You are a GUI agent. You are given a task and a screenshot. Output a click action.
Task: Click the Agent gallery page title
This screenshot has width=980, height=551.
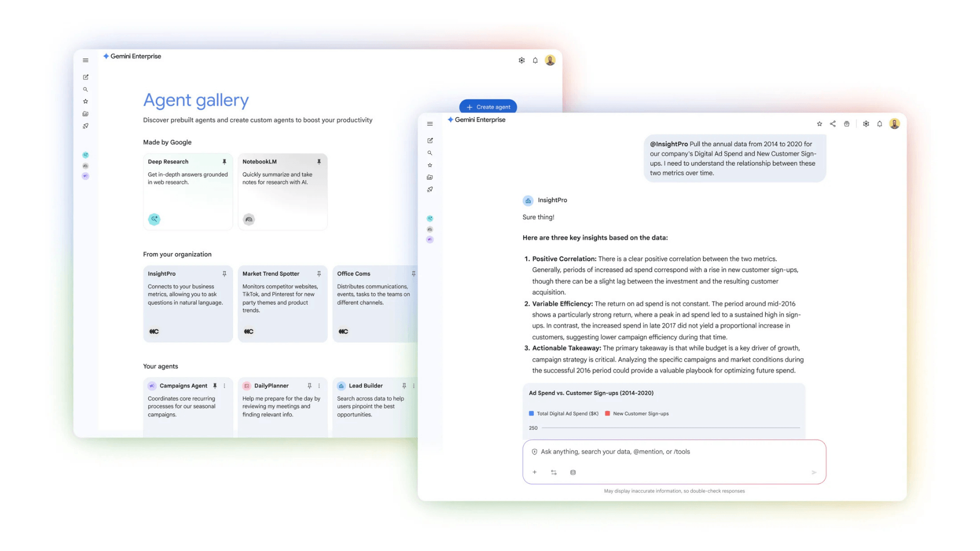(x=196, y=101)
